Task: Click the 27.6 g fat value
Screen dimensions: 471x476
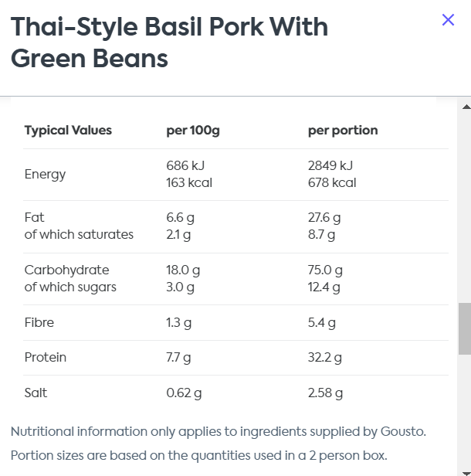Action: 324,218
